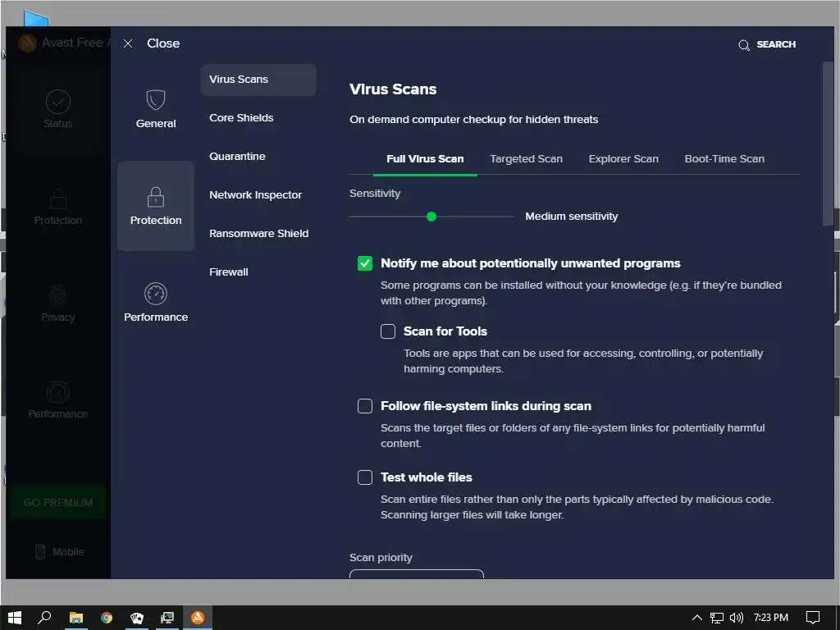The height and width of the screenshot is (630, 840).
Task: Click the settings panel vertical scrollbar
Action: click(x=829, y=144)
